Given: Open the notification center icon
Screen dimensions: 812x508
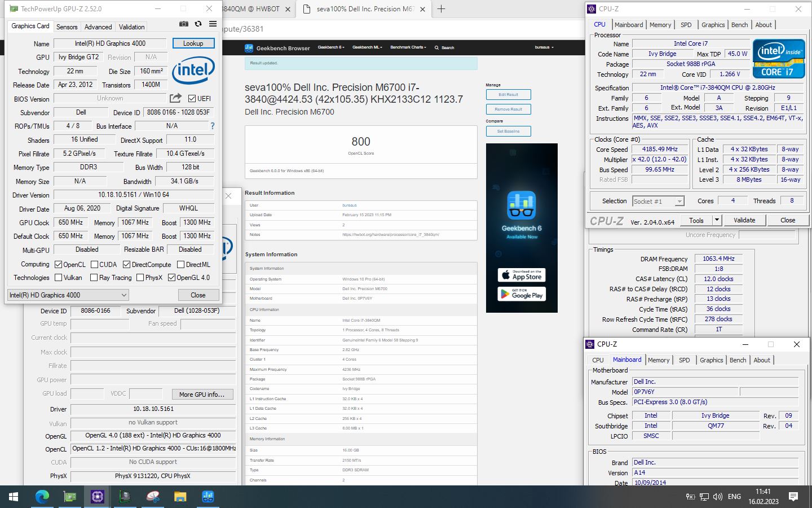Looking at the screenshot, I should click(x=793, y=497).
